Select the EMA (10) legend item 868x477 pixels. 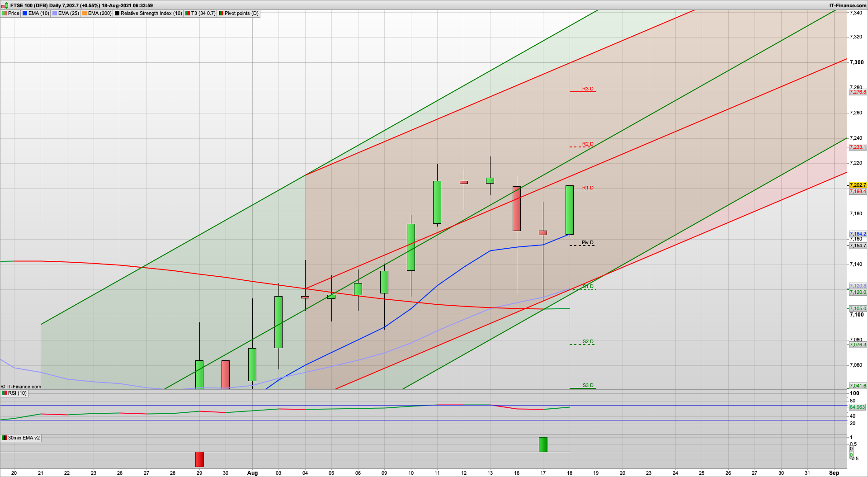pos(36,13)
